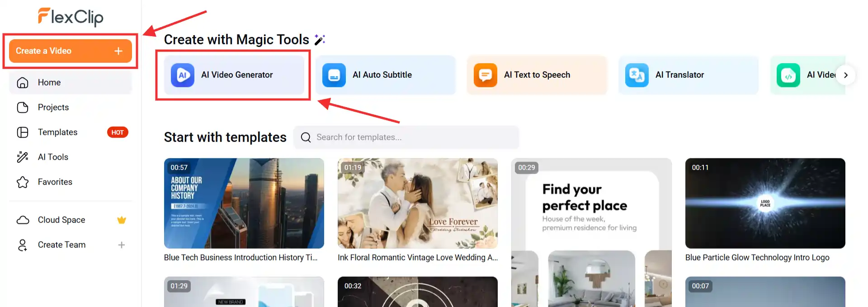Open Ink Floral Romantic Wedding template thumbnail
The height and width of the screenshot is (307, 868).
[418, 203]
